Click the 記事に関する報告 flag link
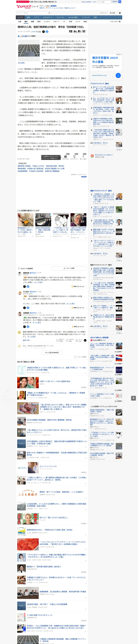Screen dimensions: 138x644 [24, 159]
